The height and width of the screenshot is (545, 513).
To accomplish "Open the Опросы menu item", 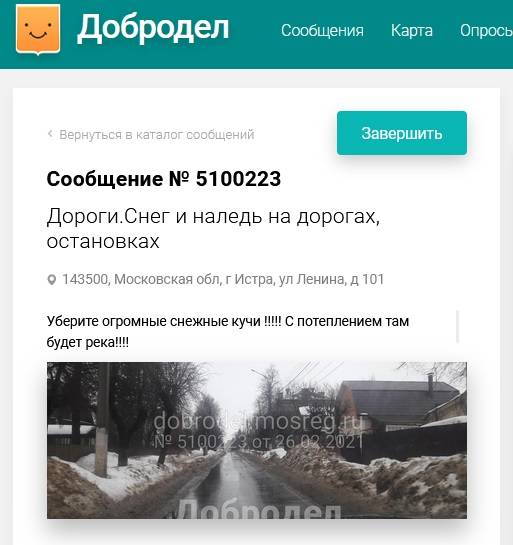I will pyautogui.click(x=486, y=31).
